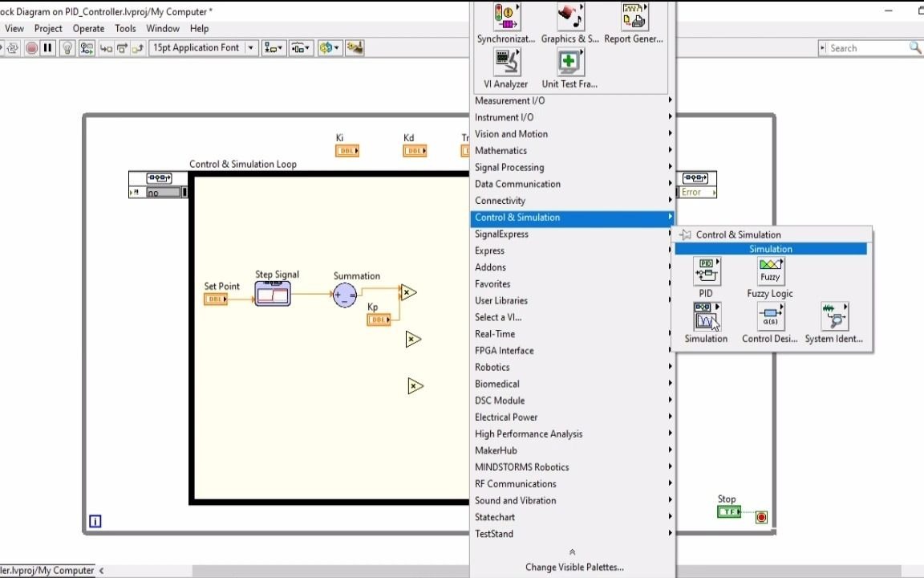Click Change Visible Palettes

pos(574,567)
